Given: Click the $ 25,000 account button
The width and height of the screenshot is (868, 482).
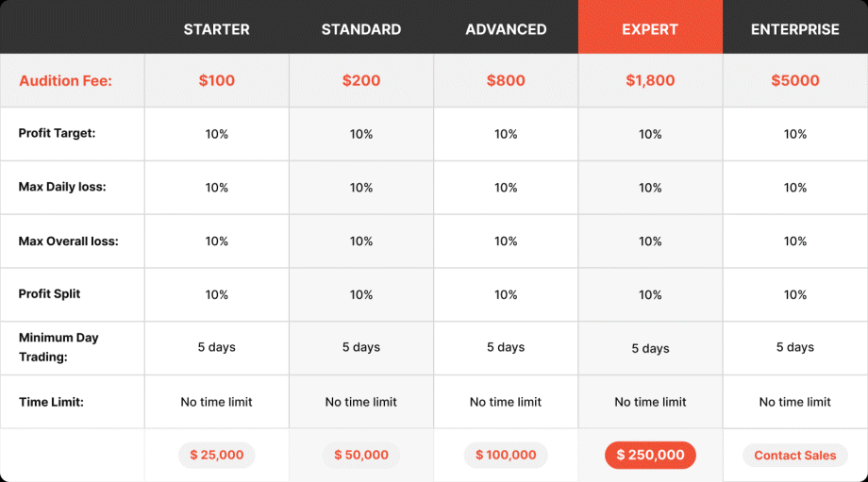Looking at the screenshot, I should tap(216, 455).
